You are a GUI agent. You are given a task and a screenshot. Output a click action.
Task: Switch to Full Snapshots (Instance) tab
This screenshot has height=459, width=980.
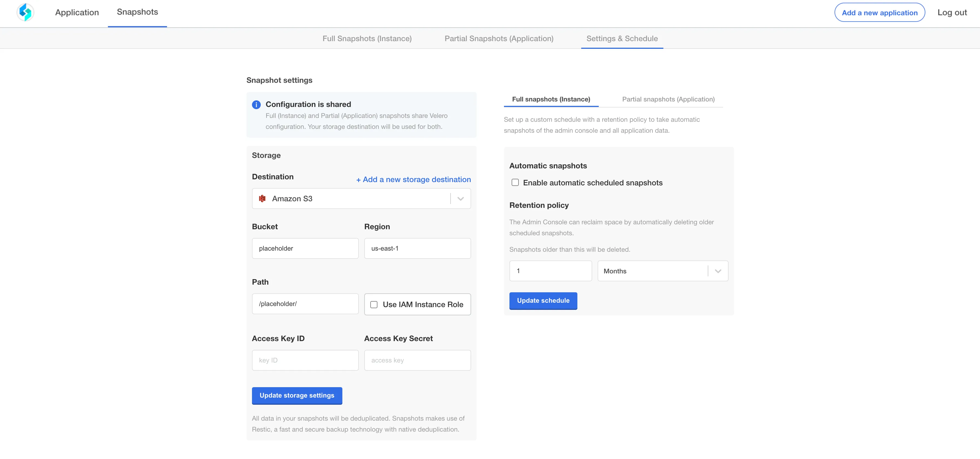pyautogui.click(x=367, y=38)
